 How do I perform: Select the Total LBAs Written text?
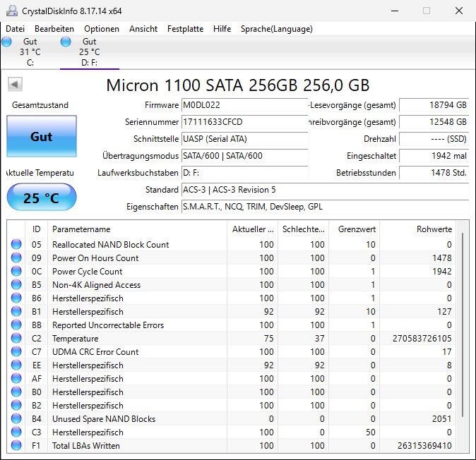[x=86, y=446]
